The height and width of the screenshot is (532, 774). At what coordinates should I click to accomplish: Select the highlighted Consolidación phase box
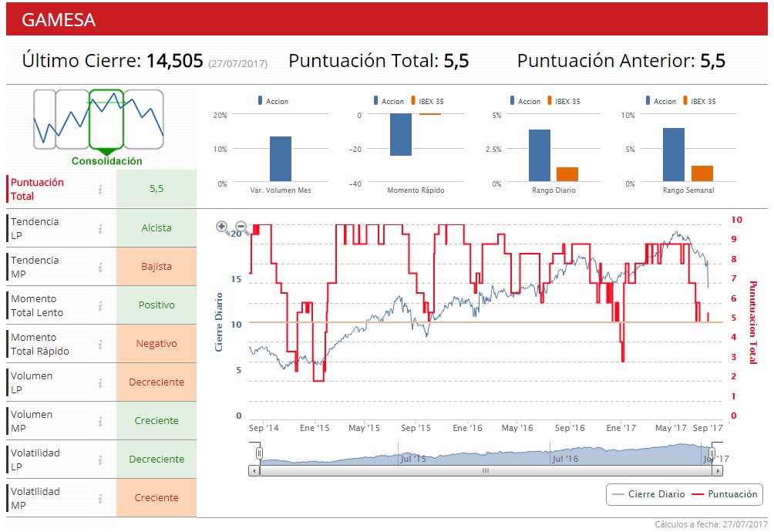click(x=106, y=119)
